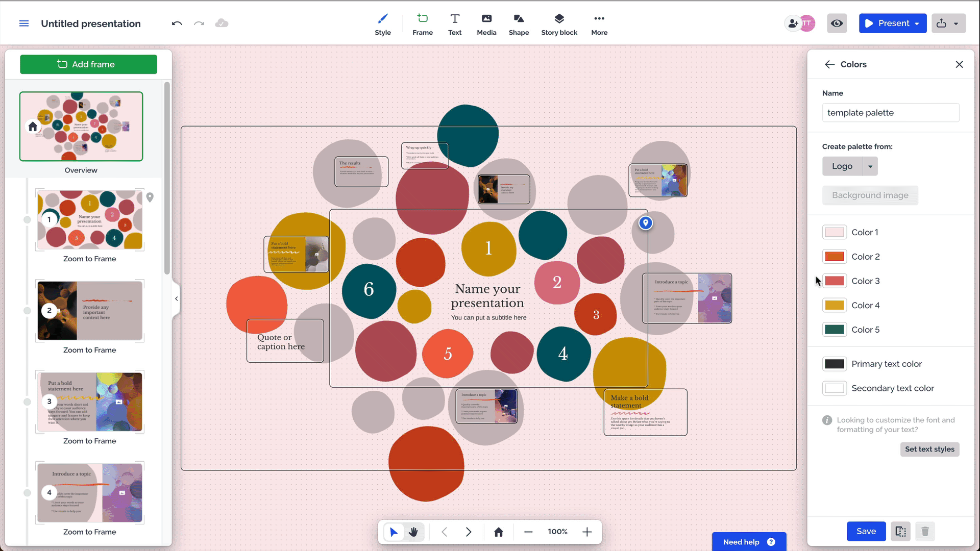The width and height of the screenshot is (980, 551).
Task: Select the arrow pointer tool
Action: pos(394,532)
